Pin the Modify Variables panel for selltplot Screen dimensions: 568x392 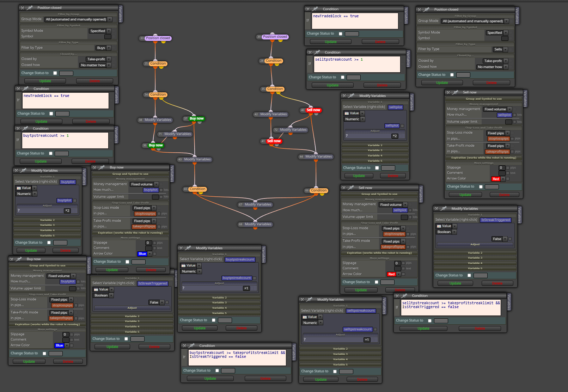coord(352,96)
